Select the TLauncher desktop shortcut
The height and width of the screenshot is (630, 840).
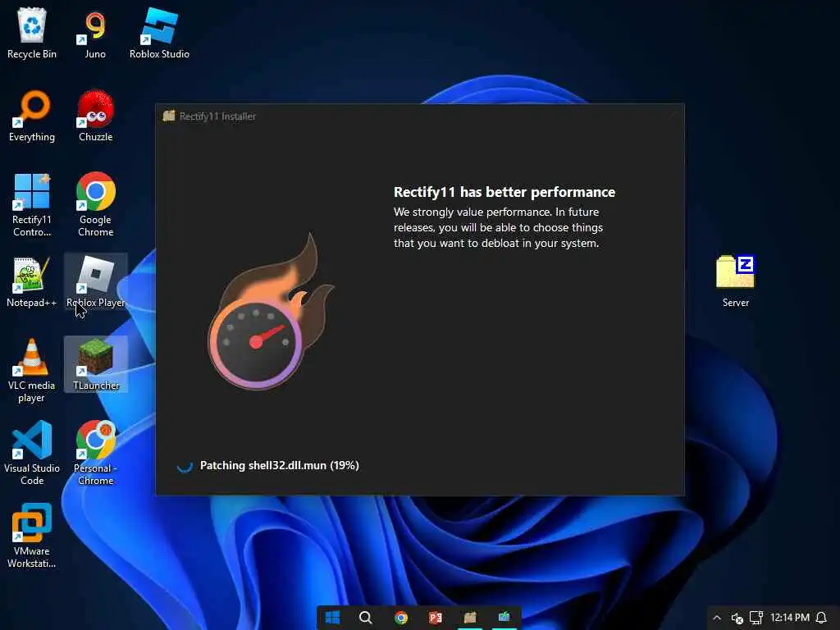click(95, 364)
